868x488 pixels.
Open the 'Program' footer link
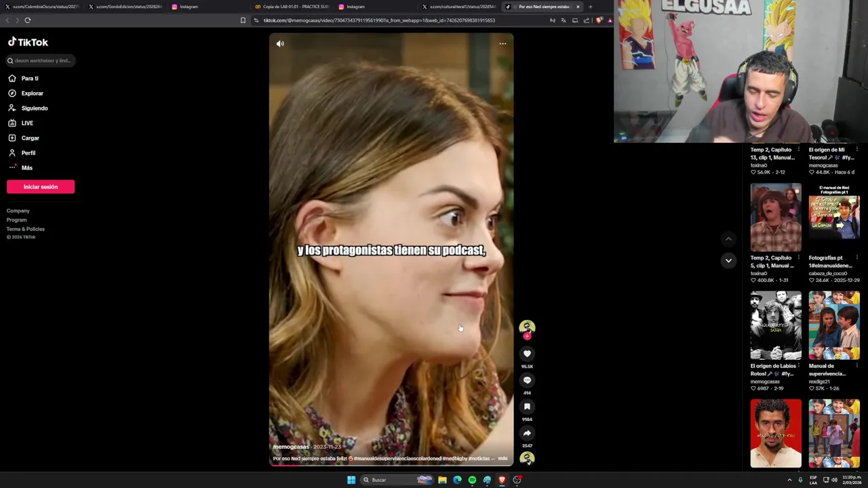17,220
